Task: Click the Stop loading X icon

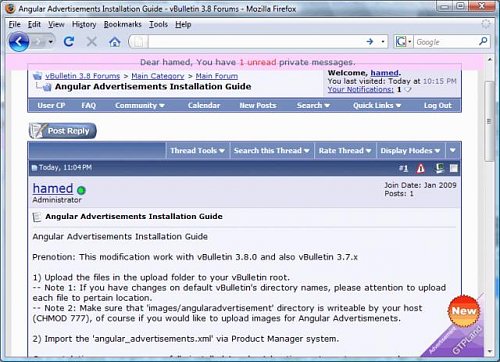Action: (x=91, y=42)
